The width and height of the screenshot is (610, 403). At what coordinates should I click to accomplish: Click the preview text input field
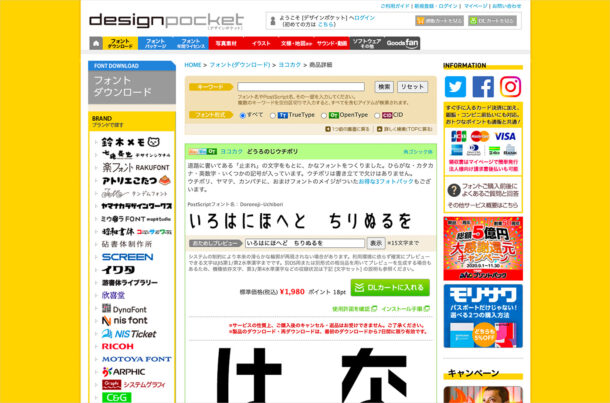click(305, 243)
